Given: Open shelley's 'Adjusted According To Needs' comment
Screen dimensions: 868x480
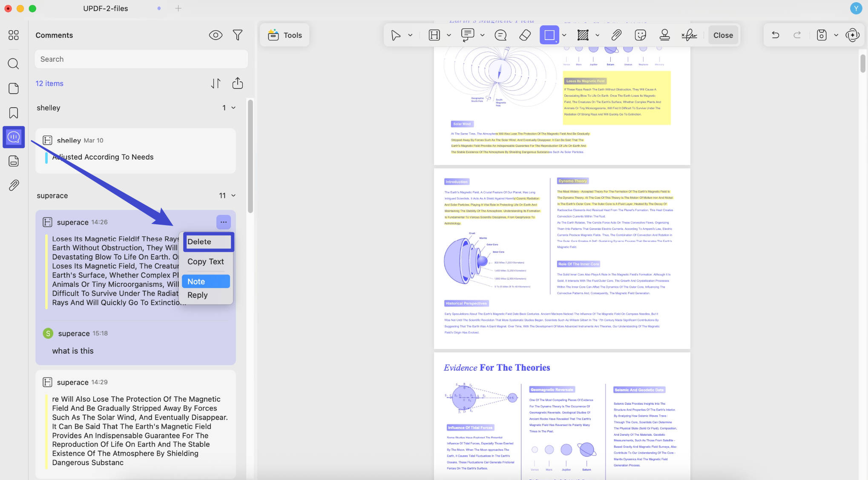Looking at the screenshot, I should click(135, 151).
